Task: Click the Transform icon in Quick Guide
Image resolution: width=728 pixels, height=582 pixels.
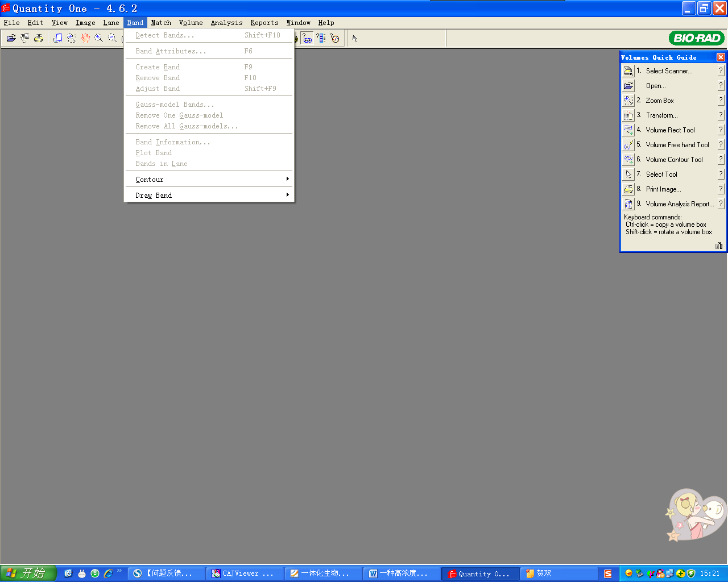Action: [628, 115]
